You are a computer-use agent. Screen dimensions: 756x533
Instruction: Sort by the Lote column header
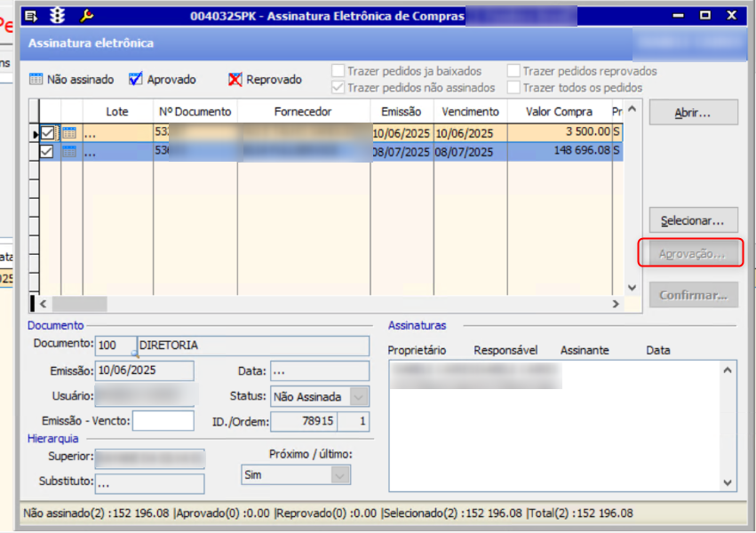tap(117, 112)
